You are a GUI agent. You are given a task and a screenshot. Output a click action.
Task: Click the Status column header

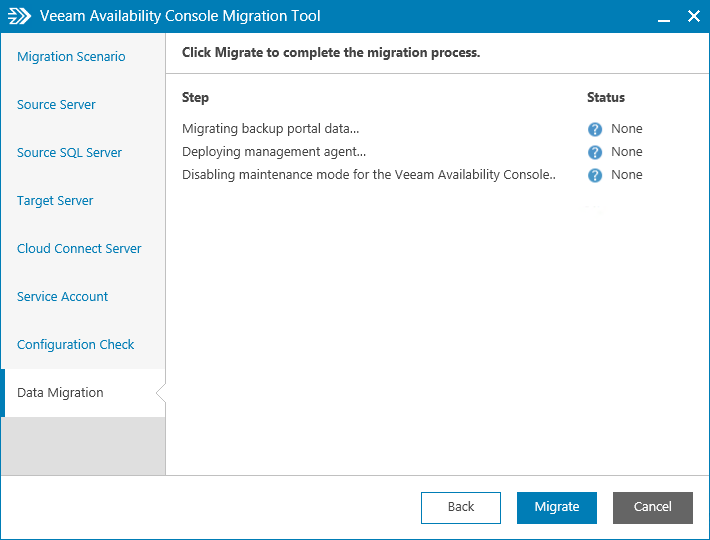click(605, 98)
